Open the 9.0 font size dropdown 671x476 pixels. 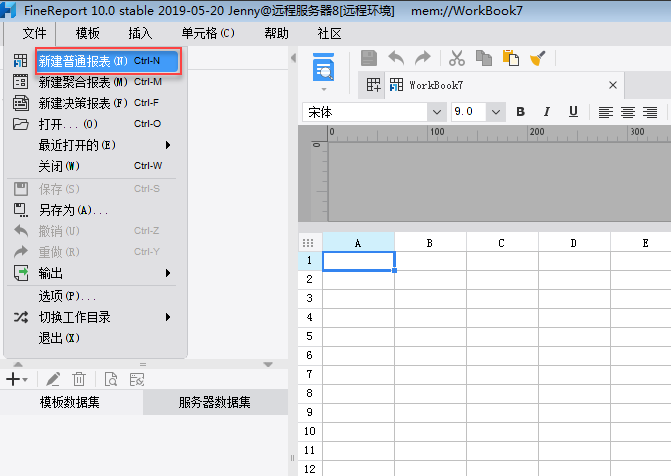496,112
